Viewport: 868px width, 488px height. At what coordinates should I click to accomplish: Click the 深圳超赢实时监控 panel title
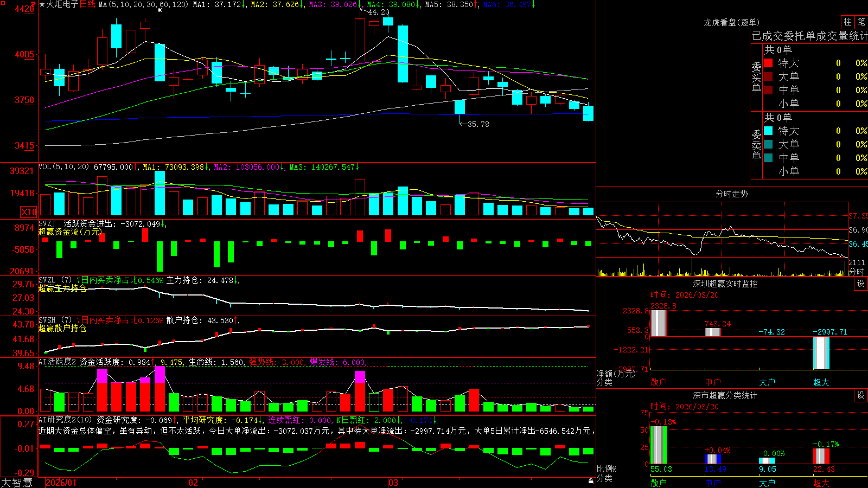[x=725, y=284]
